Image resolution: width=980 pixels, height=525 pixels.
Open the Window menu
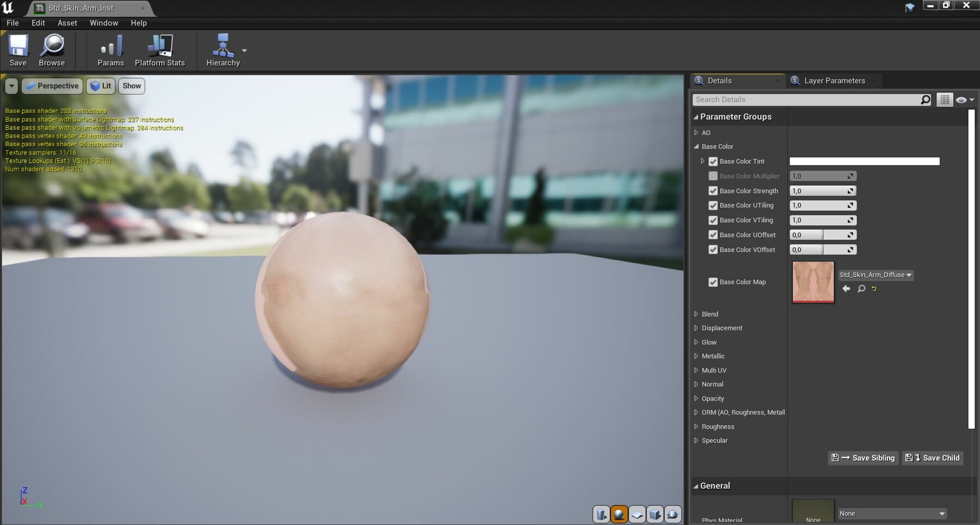[104, 23]
